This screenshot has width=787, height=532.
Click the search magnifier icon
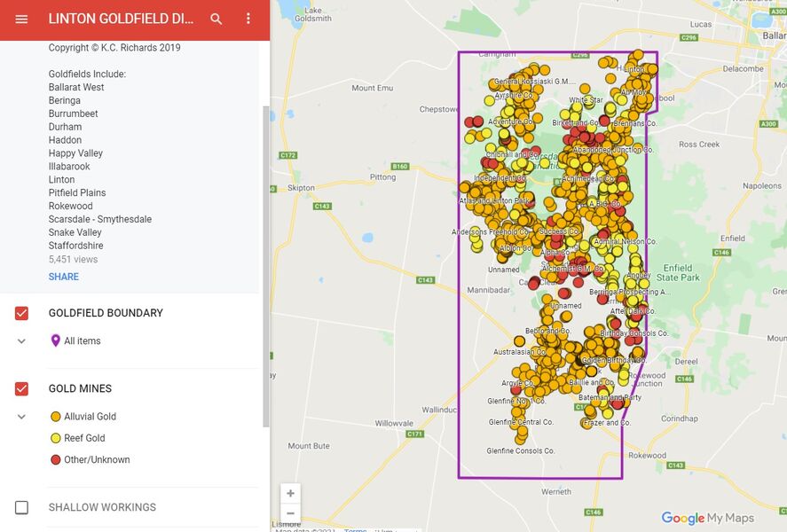click(216, 19)
